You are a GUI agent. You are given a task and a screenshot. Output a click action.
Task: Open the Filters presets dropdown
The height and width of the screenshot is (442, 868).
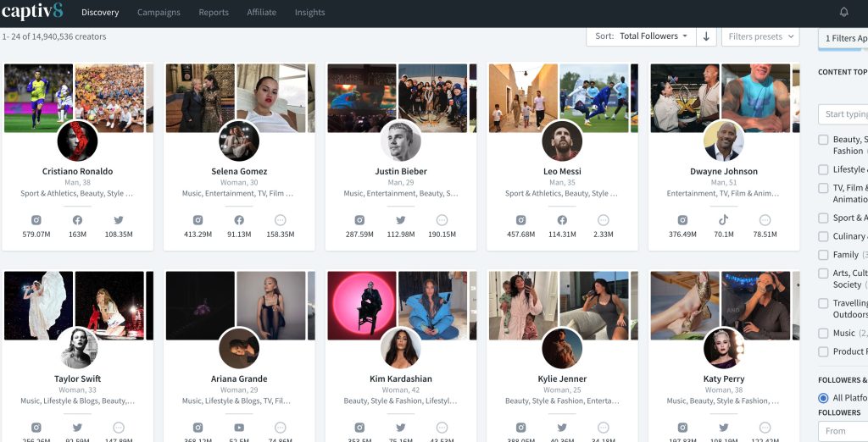pyautogui.click(x=760, y=36)
